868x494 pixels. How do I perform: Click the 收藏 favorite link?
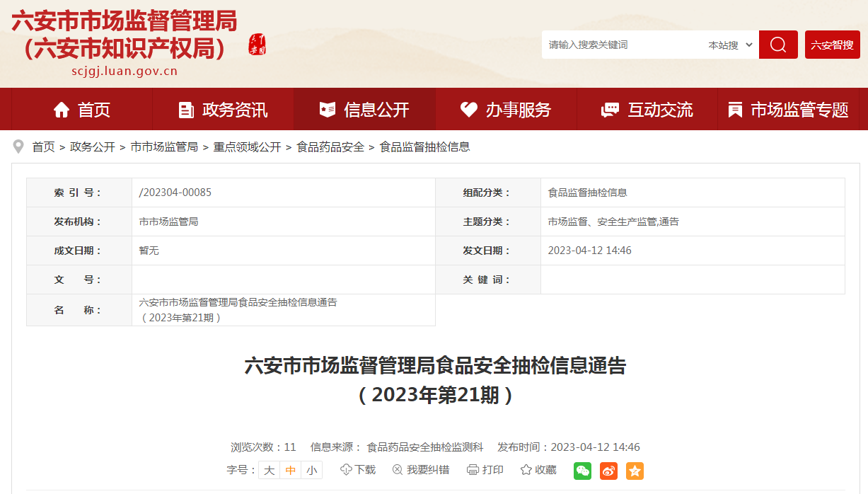pos(545,470)
